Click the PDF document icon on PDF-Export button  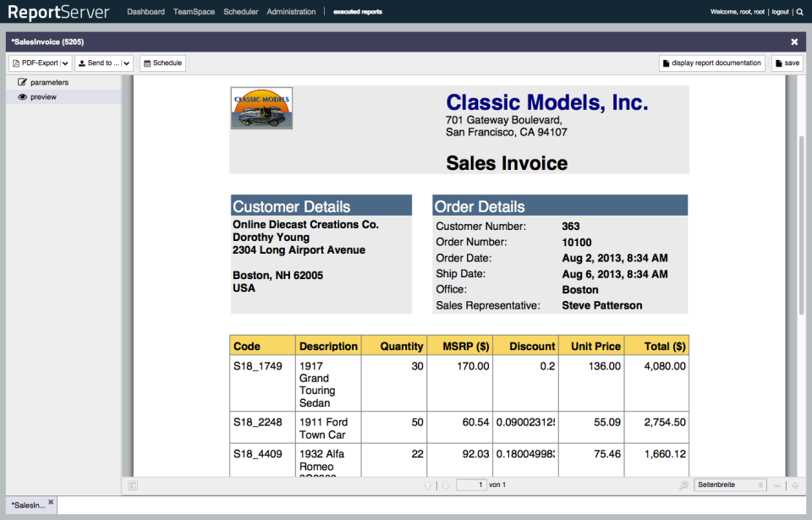(x=14, y=63)
